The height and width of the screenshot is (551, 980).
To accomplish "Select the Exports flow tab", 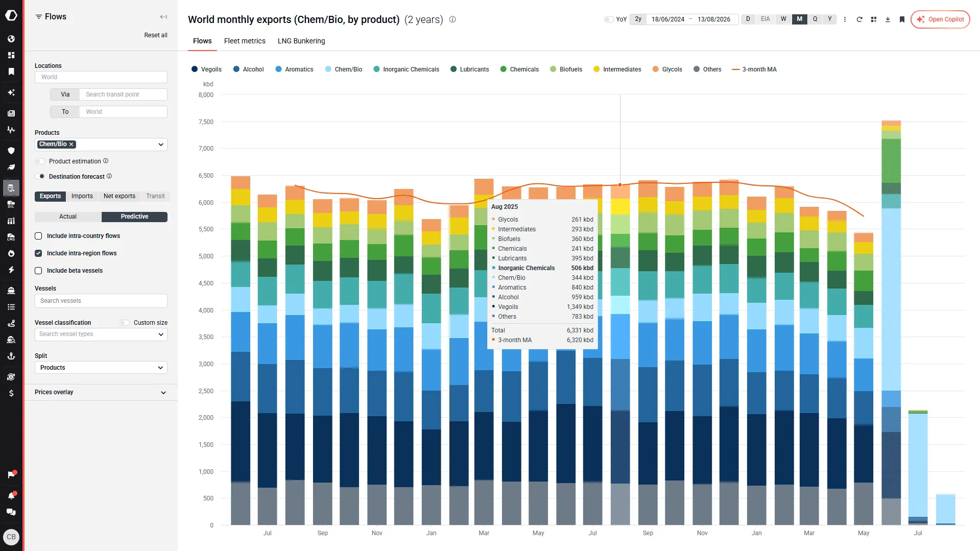I will (x=50, y=196).
